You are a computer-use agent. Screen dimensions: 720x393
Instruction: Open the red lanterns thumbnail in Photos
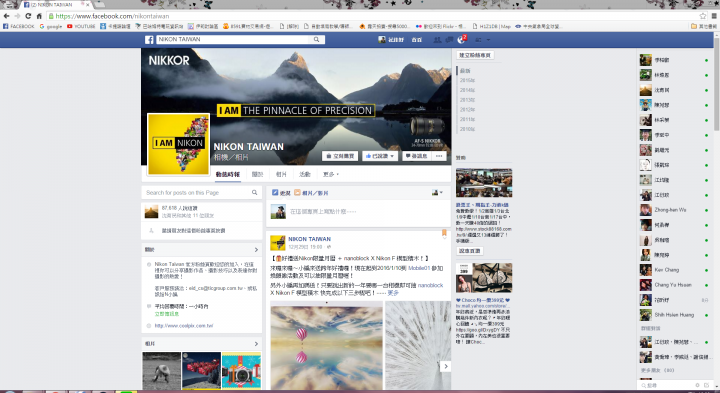click(x=201, y=371)
